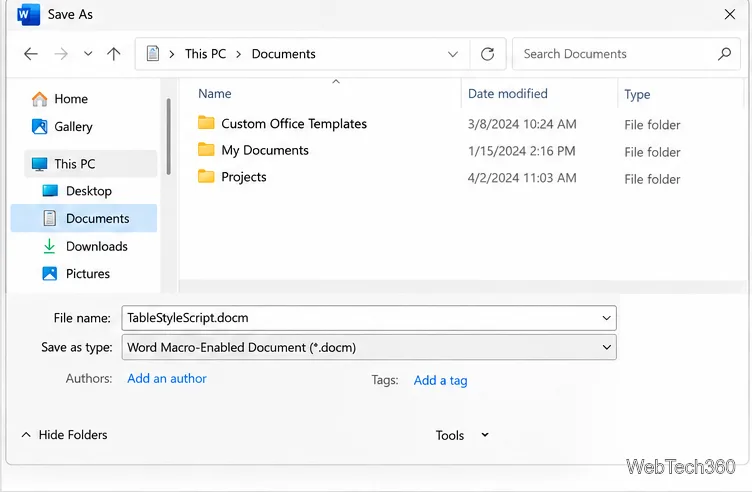Open the Save as type combo box
752x492 pixels.
tap(369, 347)
